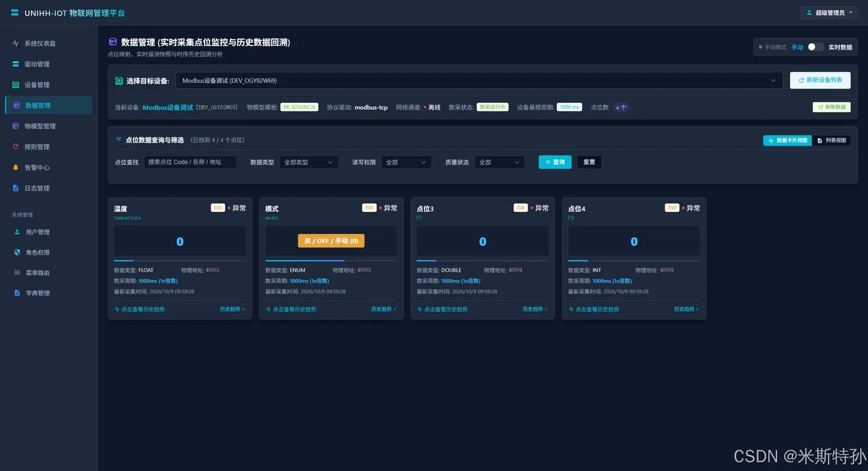The width and height of the screenshot is (868, 471).
Task: Click the 关 / OFF / 手动 (0) value badge
Action: click(331, 241)
